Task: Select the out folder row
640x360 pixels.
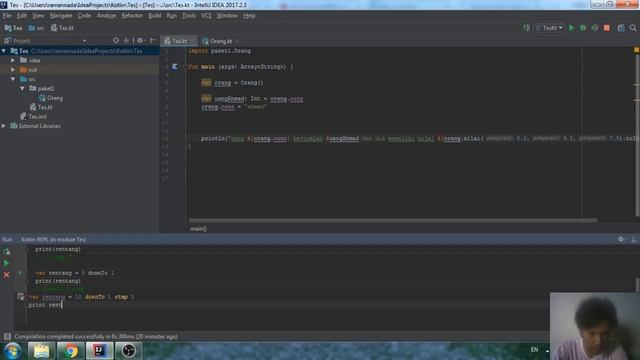Action: pyautogui.click(x=80, y=70)
